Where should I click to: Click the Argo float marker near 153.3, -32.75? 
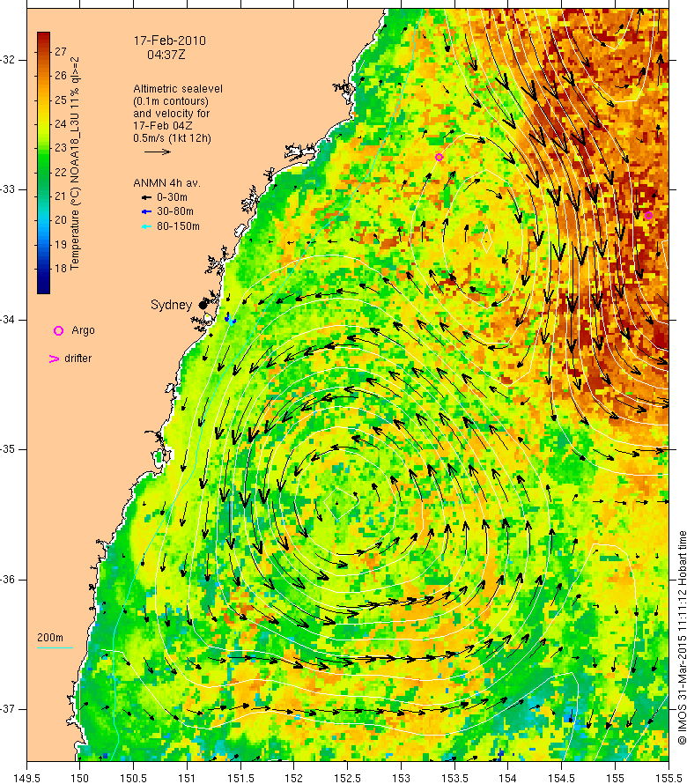tap(439, 157)
